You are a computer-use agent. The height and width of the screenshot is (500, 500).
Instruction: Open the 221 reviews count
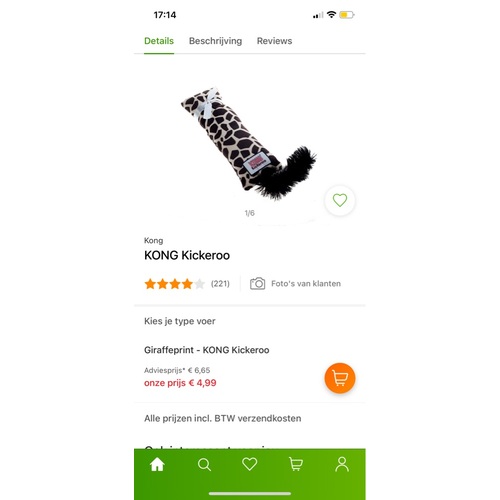pyautogui.click(x=220, y=284)
